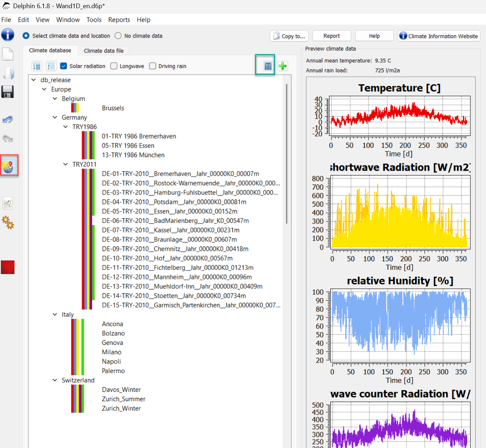
Task: Select '05-TRY 1986 Essen' entry
Action: [x=128, y=145]
